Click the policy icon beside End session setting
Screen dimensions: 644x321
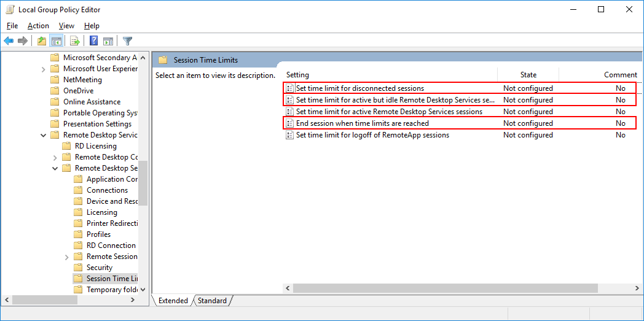(x=290, y=123)
